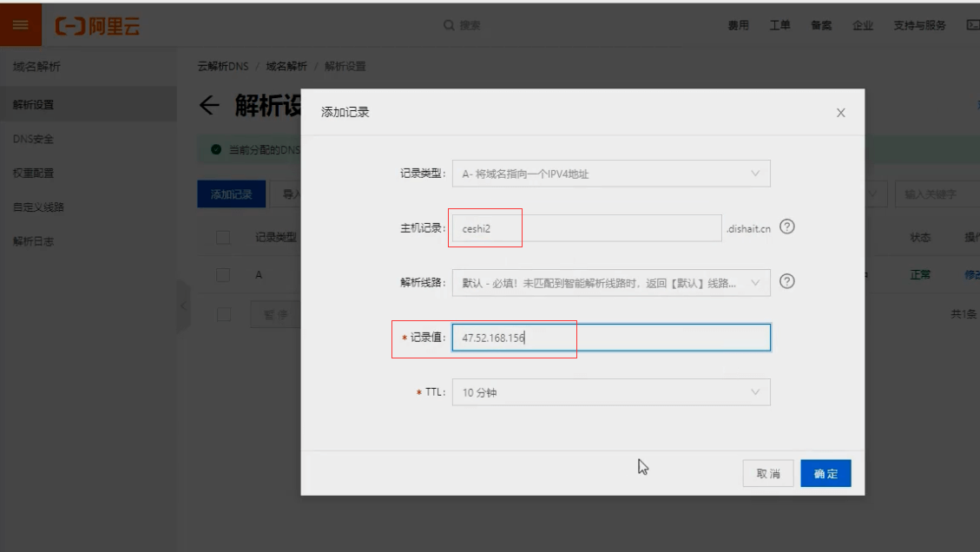Open DNS安全 in the sidebar
Viewport: 980px width, 552px height.
pyautogui.click(x=33, y=139)
